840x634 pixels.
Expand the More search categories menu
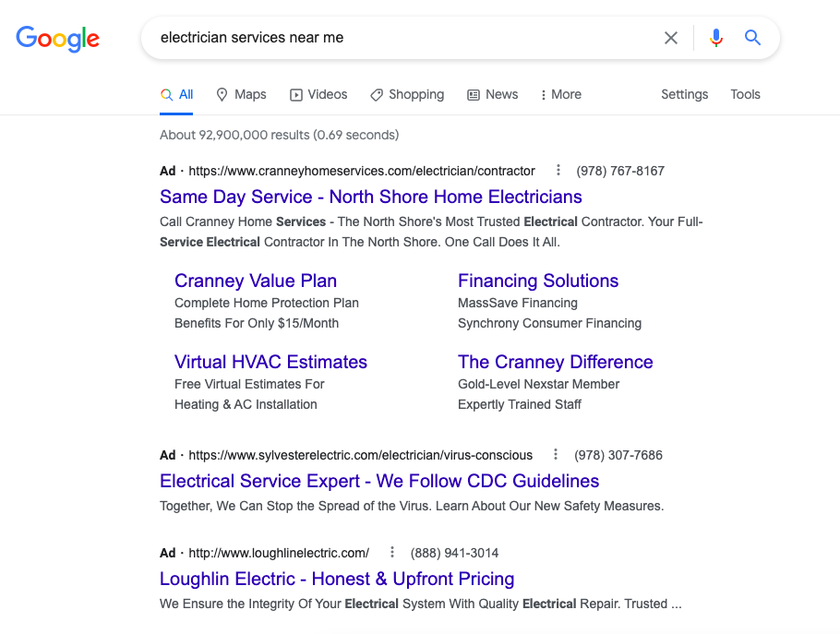(561, 95)
